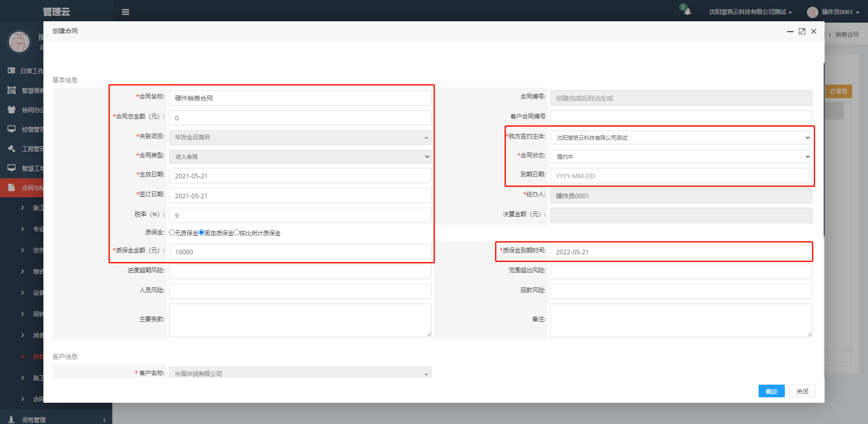The width and height of the screenshot is (868, 424).
Task: Open the 关联项目 dropdown
Action: tap(300, 138)
